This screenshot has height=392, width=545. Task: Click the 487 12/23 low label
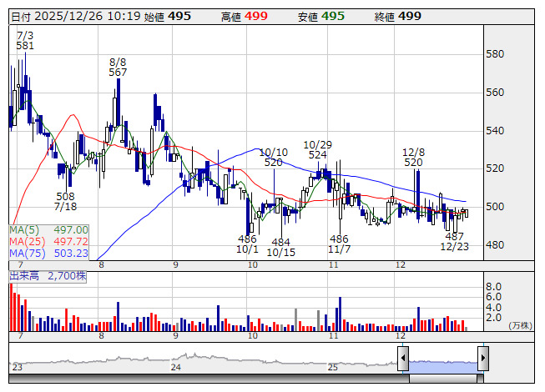[x=455, y=241]
